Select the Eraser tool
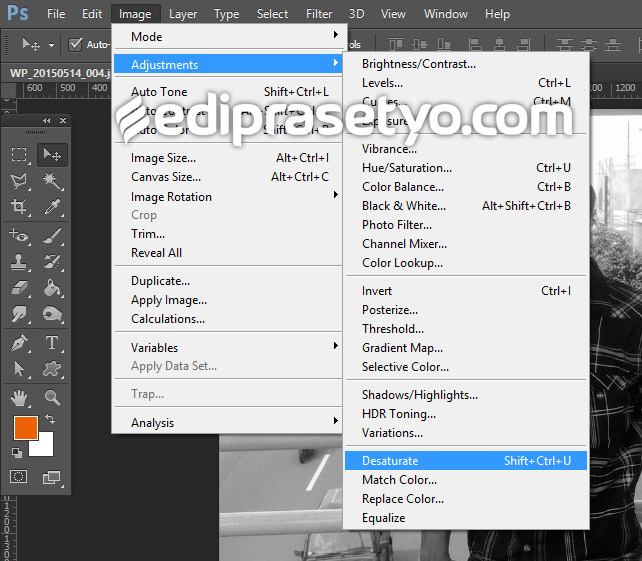Image resolution: width=642 pixels, height=561 pixels. pyautogui.click(x=19, y=288)
